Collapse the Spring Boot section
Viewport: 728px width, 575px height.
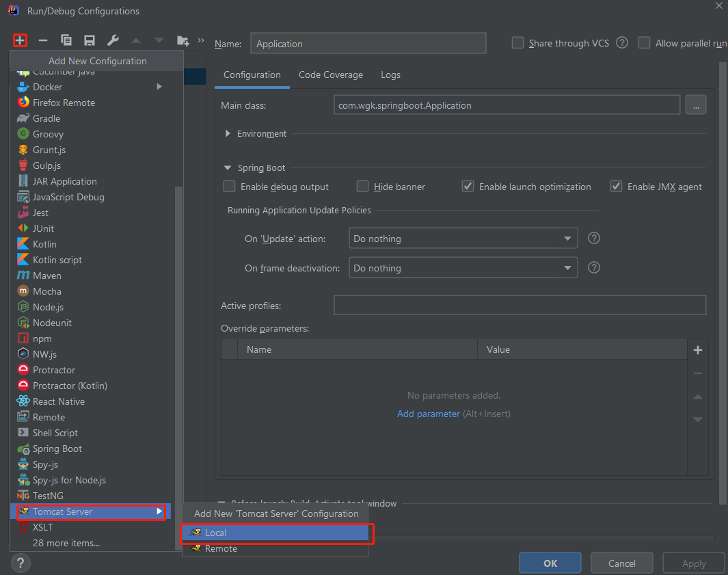pyautogui.click(x=228, y=168)
